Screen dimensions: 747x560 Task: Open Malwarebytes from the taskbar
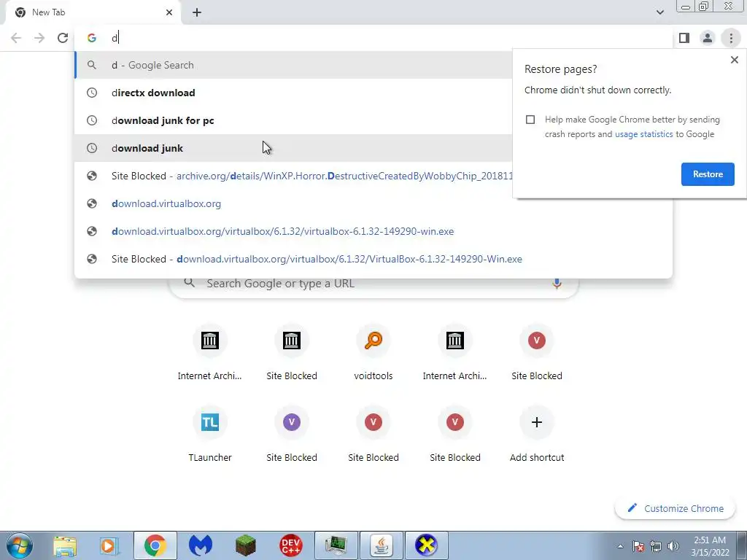coord(200,545)
